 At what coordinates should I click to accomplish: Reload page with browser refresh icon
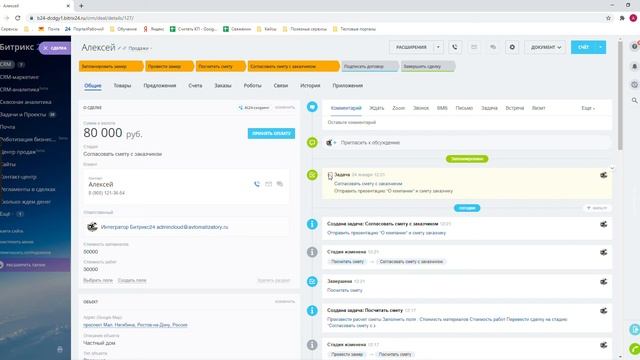[18, 18]
